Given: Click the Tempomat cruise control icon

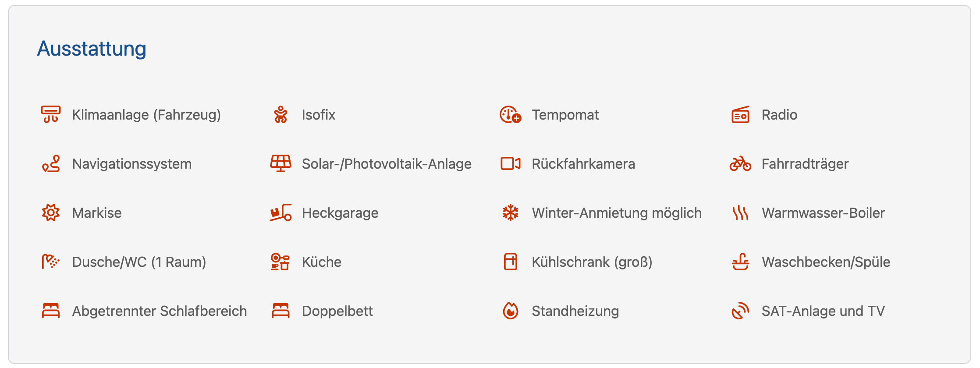Looking at the screenshot, I should click(x=511, y=115).
